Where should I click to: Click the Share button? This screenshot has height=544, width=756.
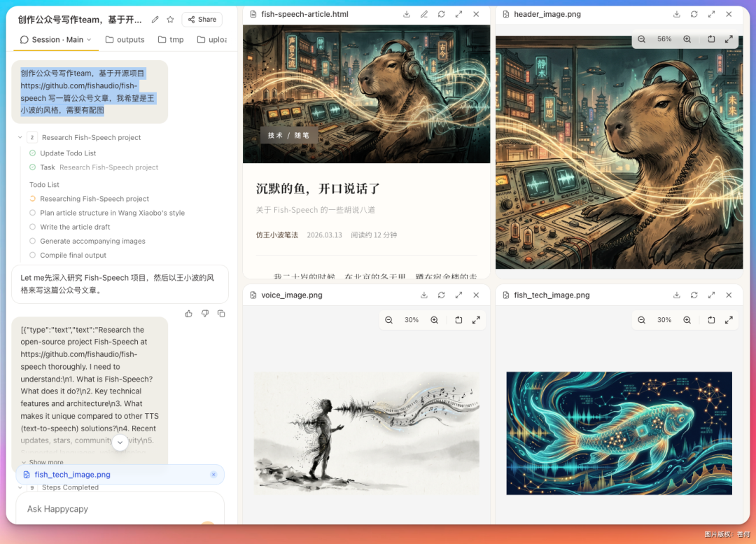pos(202,19)
